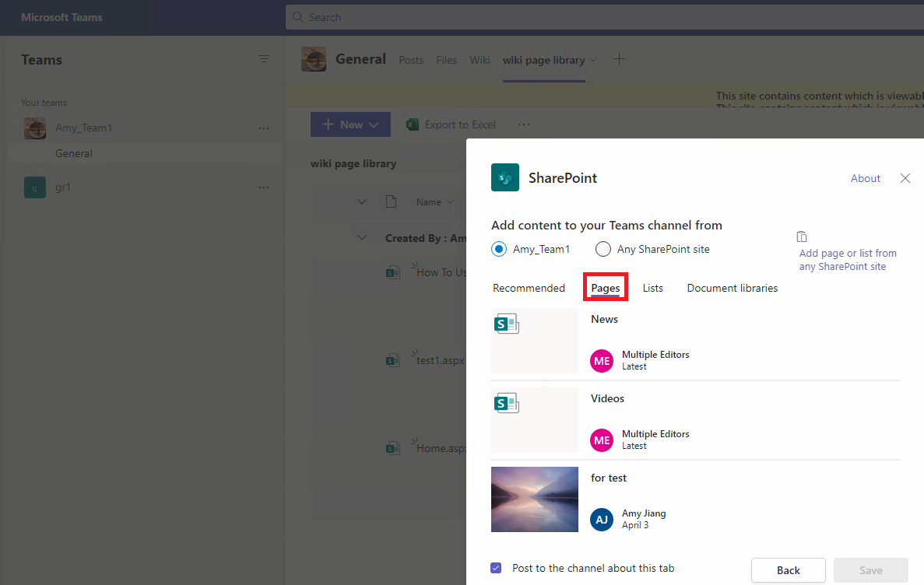Open the New dropdown button

pyautogui.click(x=350, y=124)
